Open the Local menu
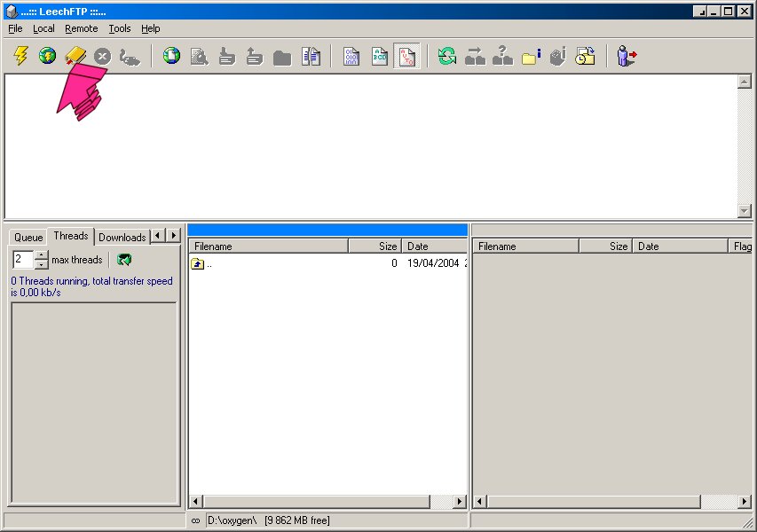This screenshot has width=757, height=532. tap(43, 28)
